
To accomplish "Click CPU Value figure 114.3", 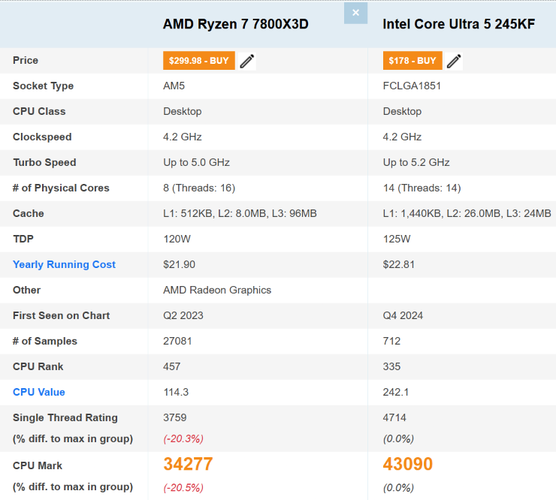I will click(x=176, y=392).
